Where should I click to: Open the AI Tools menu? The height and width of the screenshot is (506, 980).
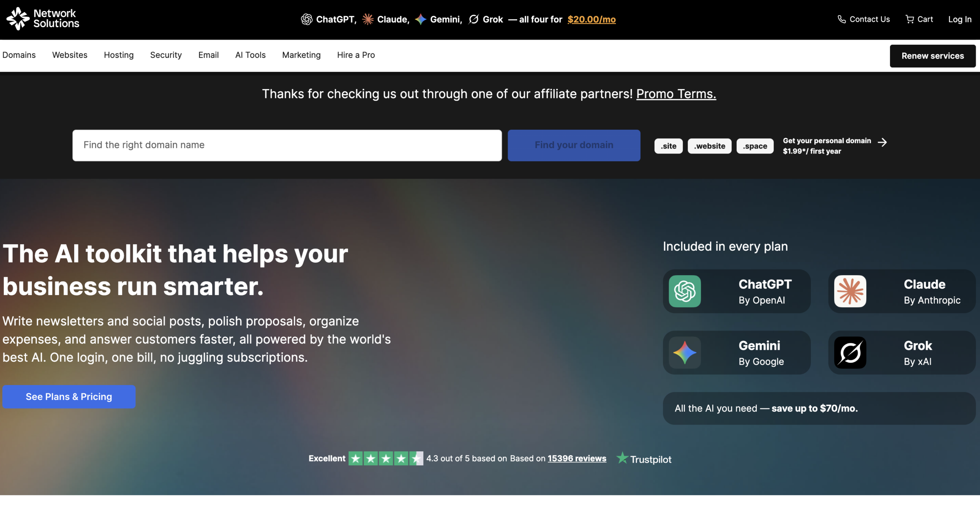point(250,55)
